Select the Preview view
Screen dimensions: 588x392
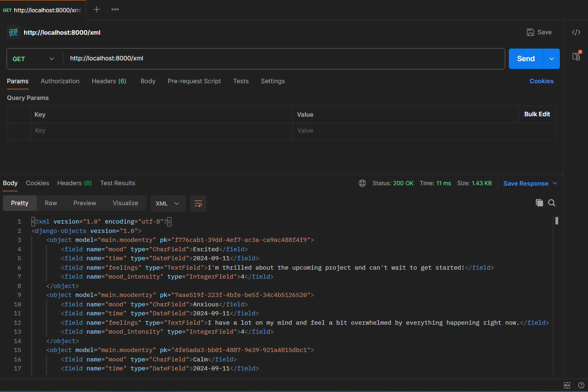point(85,203)
